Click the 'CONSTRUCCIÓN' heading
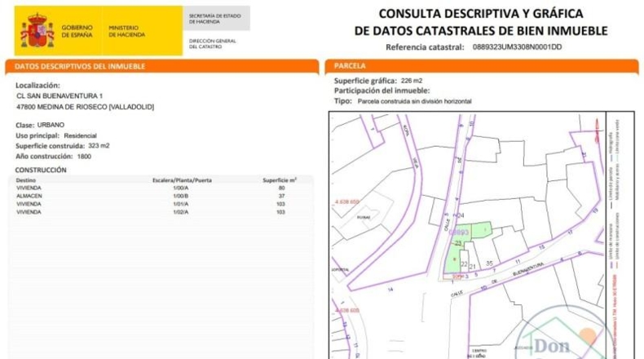This screenshot has height=359, width=644. coord(41,170)
